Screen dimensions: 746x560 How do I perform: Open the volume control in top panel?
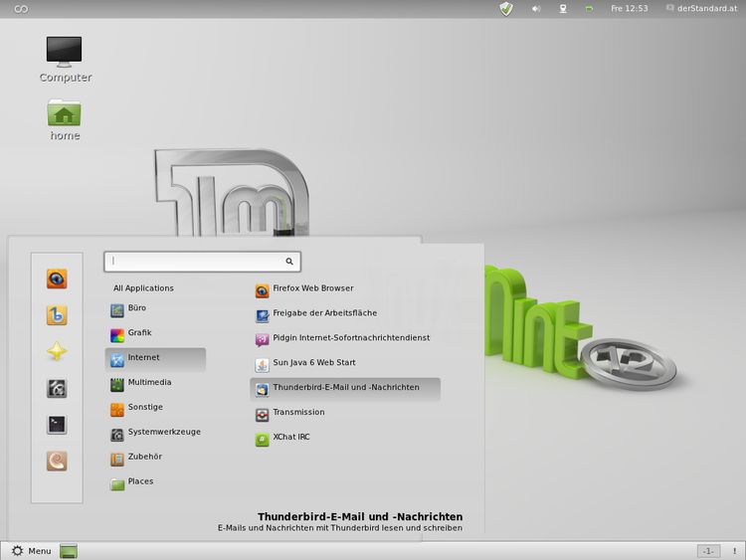tap(535, 9)
